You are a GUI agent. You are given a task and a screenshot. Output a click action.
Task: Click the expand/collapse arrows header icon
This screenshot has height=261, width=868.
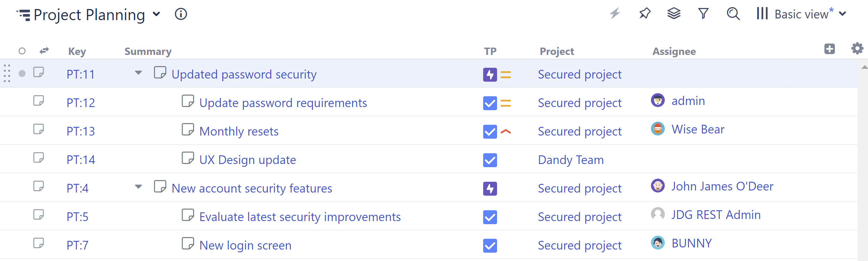coord(44,51)
